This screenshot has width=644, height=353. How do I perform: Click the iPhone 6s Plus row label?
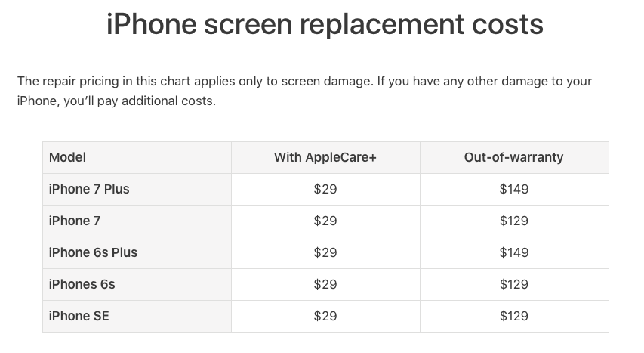pyautogui.click(x=93, y=252)
